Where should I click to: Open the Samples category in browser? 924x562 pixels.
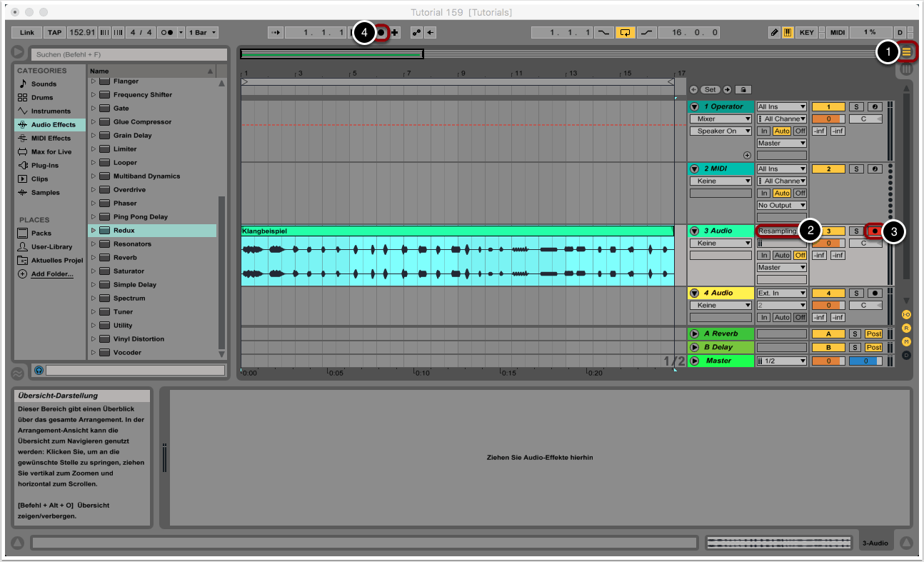point(45,193)
